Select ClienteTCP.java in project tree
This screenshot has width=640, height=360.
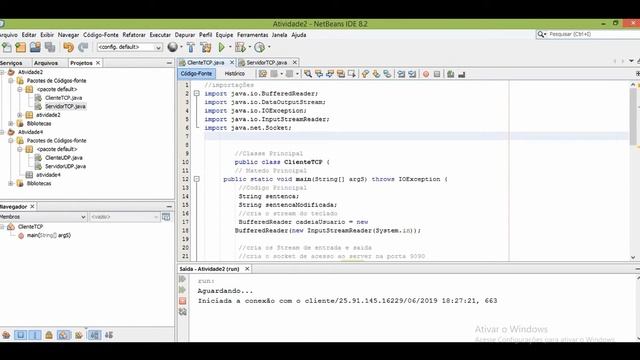[63, 98]
